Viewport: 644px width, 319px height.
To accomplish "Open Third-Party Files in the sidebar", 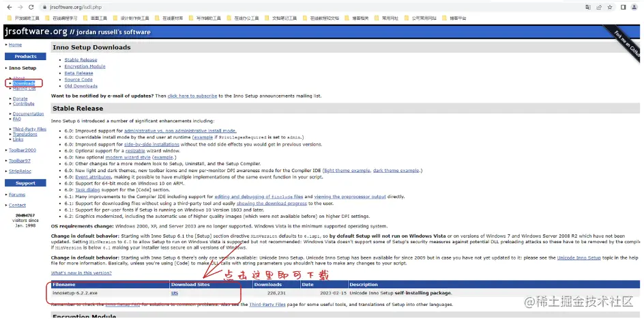I will [29, 129].
